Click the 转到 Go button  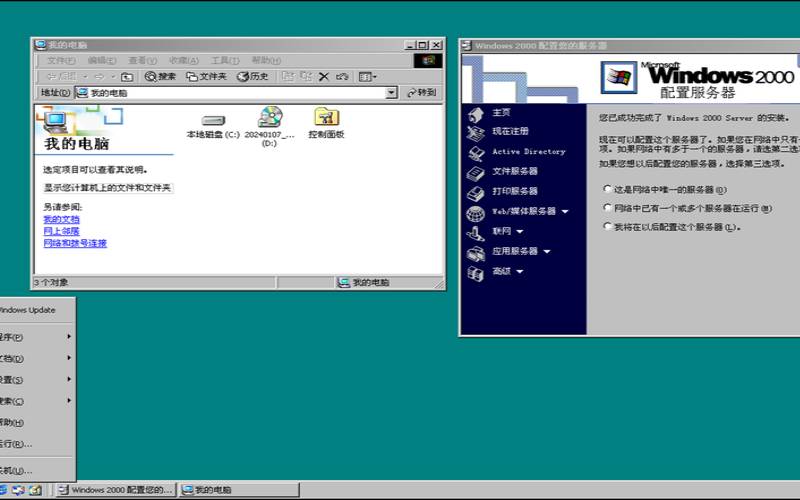[421, 92]
